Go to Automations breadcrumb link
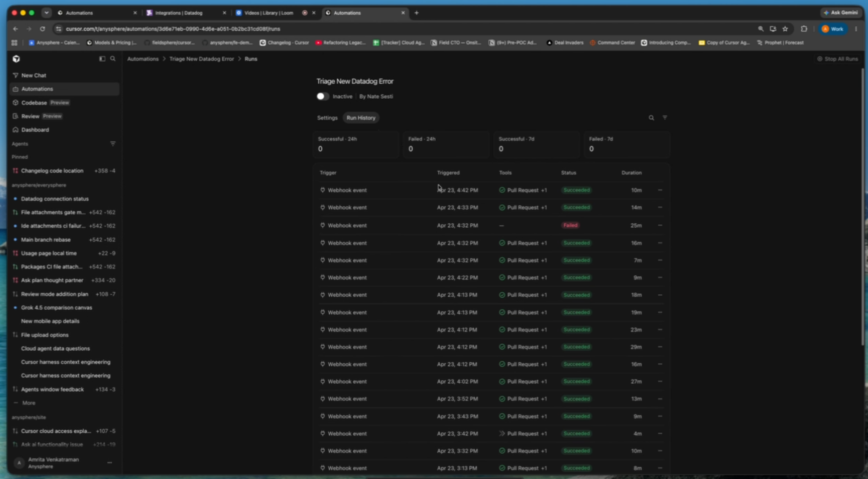 click(143, 59)
